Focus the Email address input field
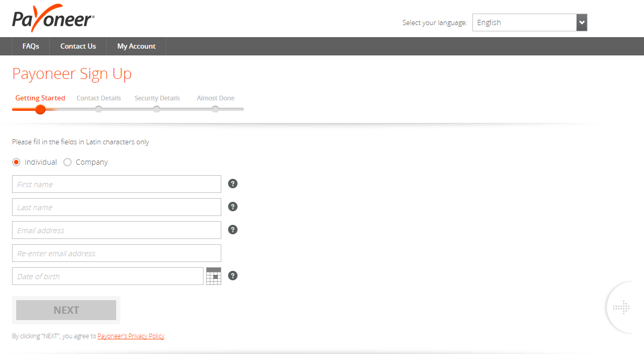Viewport: 644px width, 354px height. (x=117, y=230)
